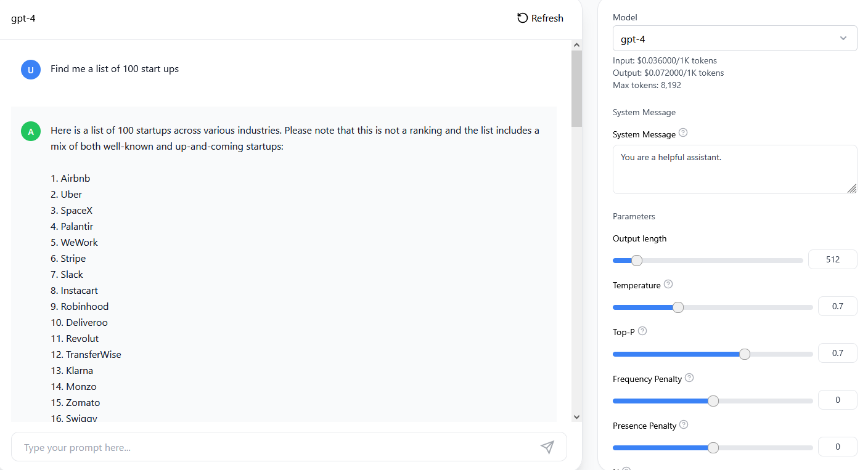Screen dimensions: 868x470
Task: Click the Frequency Penalty slider handle
Action: (x=713, y=400)
